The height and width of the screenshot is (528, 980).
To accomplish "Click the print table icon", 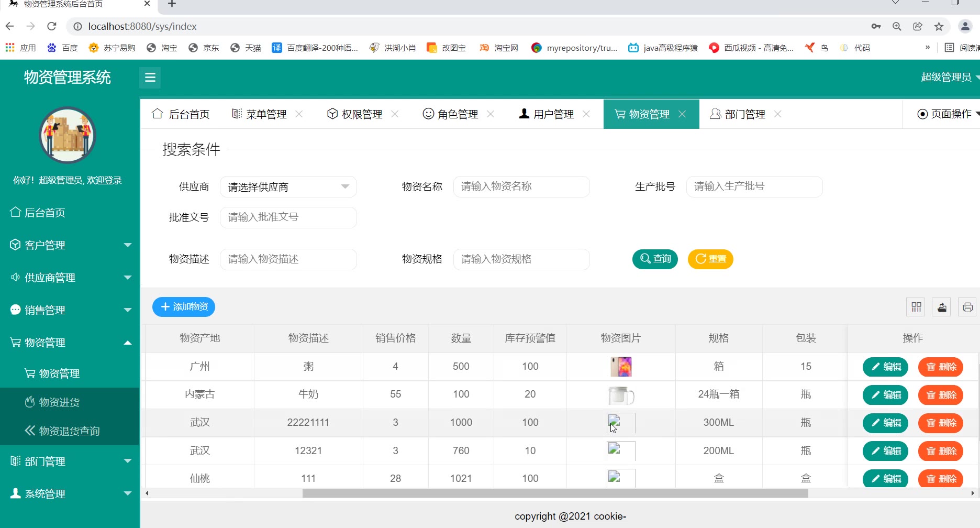I will coord(967,307).
